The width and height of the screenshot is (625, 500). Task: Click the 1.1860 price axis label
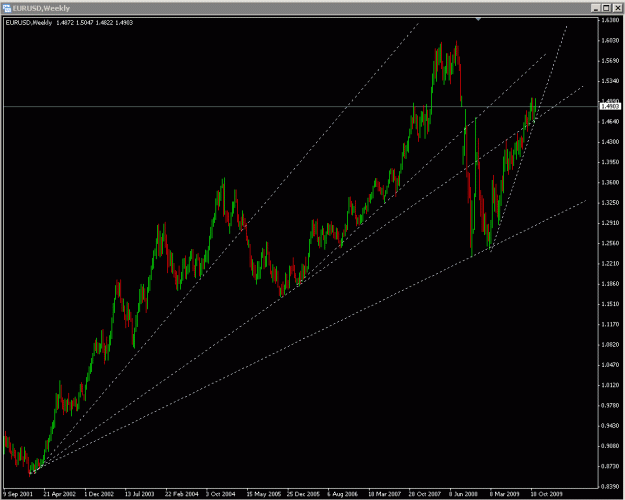(610, 283)
